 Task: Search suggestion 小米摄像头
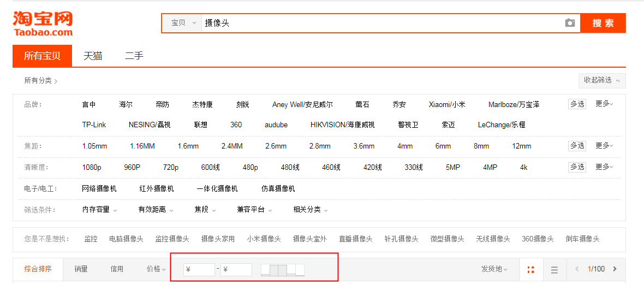click(x=264, y=239)
